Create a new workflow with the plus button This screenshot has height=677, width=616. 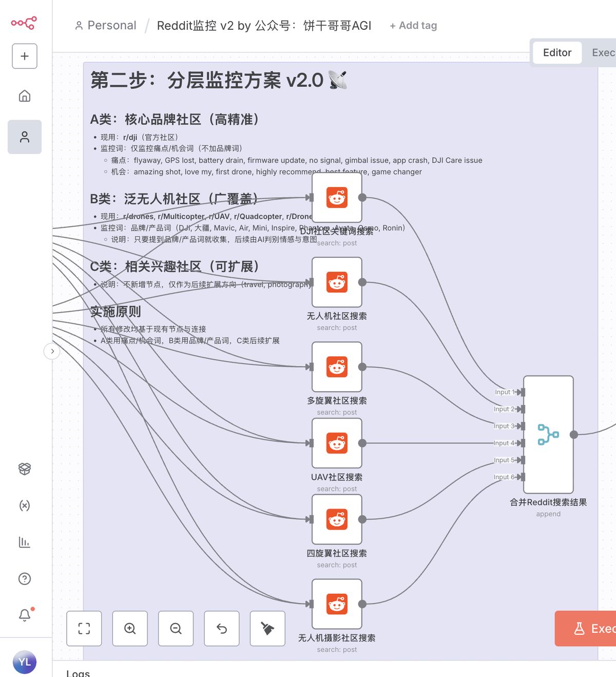(24, 56)
